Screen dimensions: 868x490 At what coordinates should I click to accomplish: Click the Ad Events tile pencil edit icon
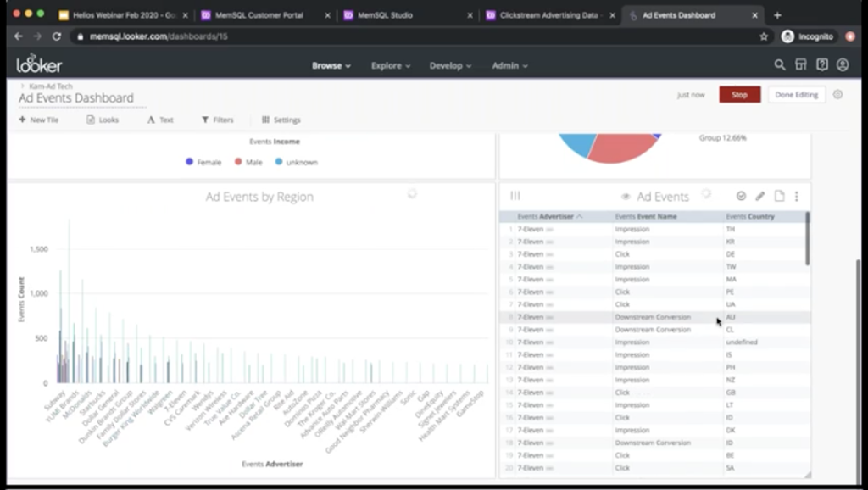pos(760,196)
